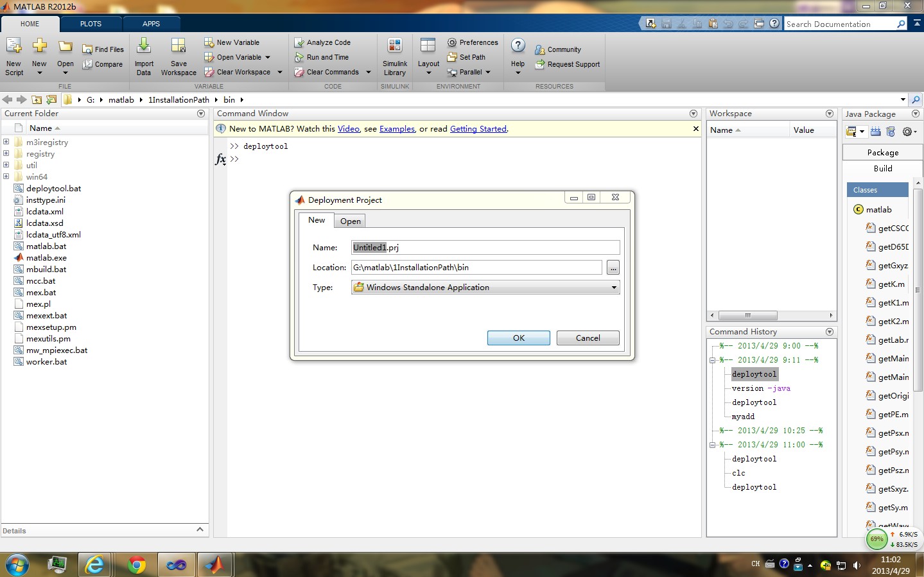The image size is (924, 577).
Task: Click the Preferences gear icon
Action: (x=452, y=42)
